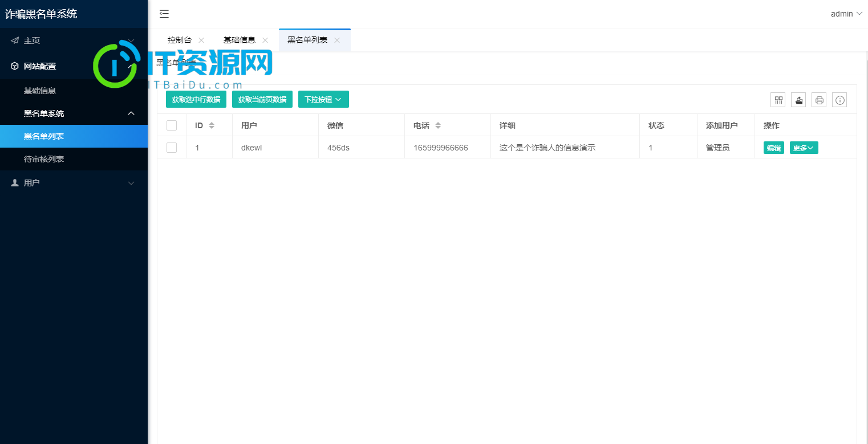Click the 详细 column header
868x444 pixels.
[565, 125]
